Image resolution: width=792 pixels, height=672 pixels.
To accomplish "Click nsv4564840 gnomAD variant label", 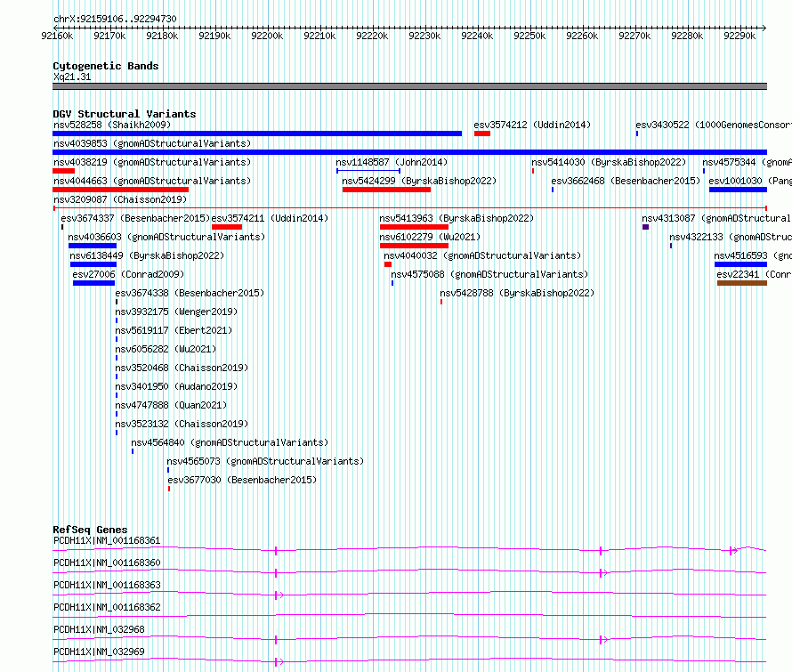I will pos(230,442).
